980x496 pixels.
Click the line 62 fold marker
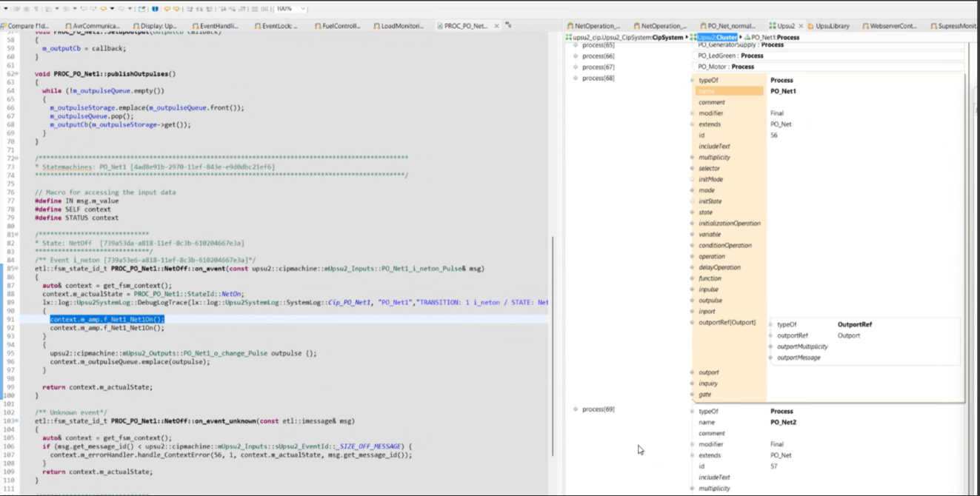(x=17, y=74)
